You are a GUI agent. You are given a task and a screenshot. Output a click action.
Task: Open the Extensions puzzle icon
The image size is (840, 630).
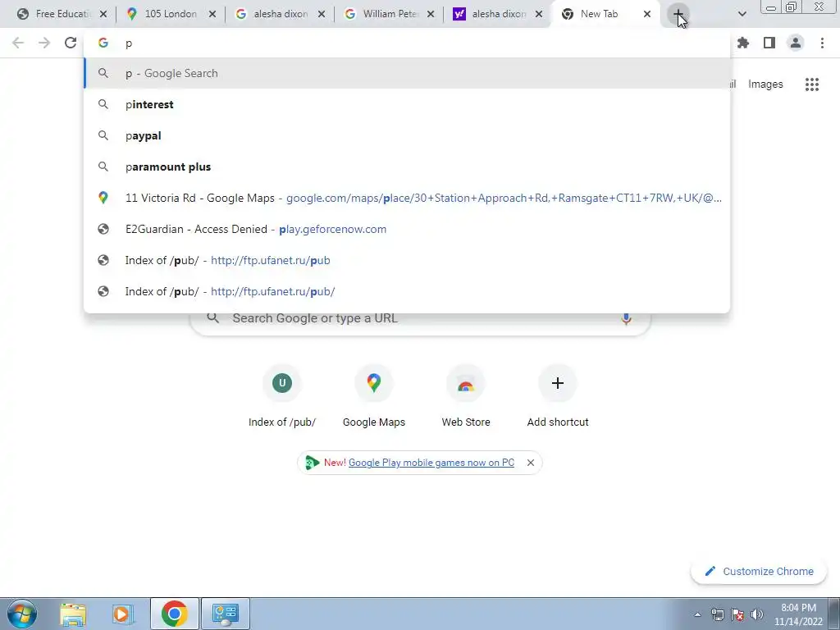pyautogui.click(x=743, y=43)
